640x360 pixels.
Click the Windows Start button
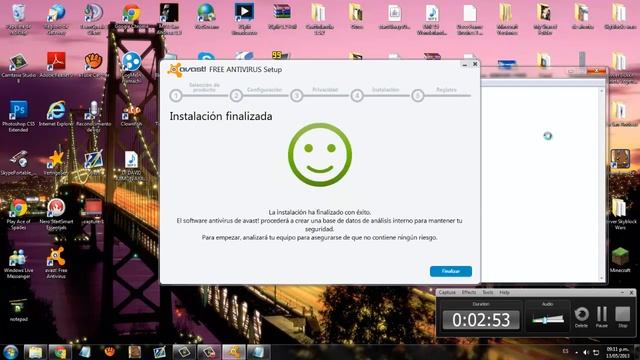pyautogui.click(x=11, y=352)
